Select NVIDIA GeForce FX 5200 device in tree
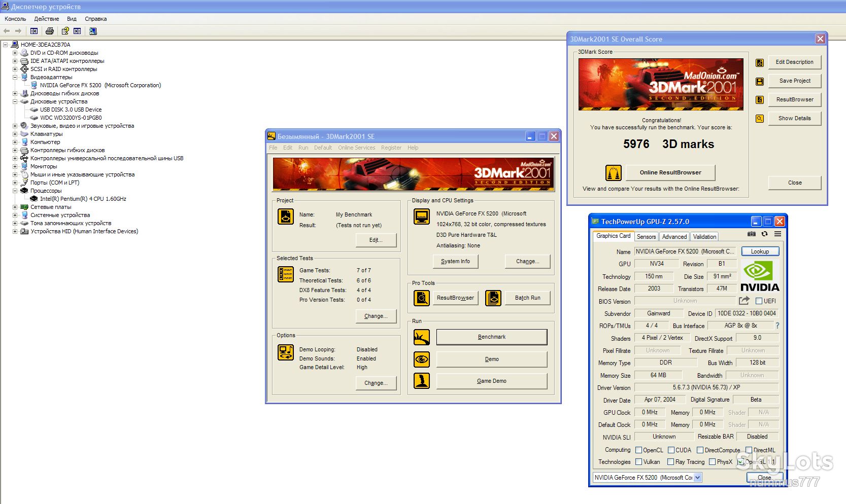846x504 pixels. pos(100,85)
